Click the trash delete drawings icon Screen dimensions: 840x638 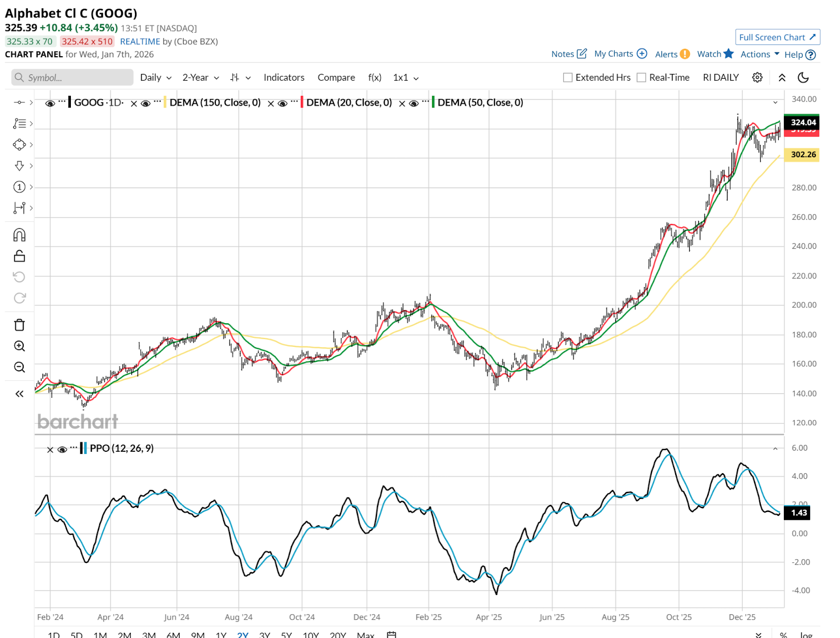[x=19, y=325]
